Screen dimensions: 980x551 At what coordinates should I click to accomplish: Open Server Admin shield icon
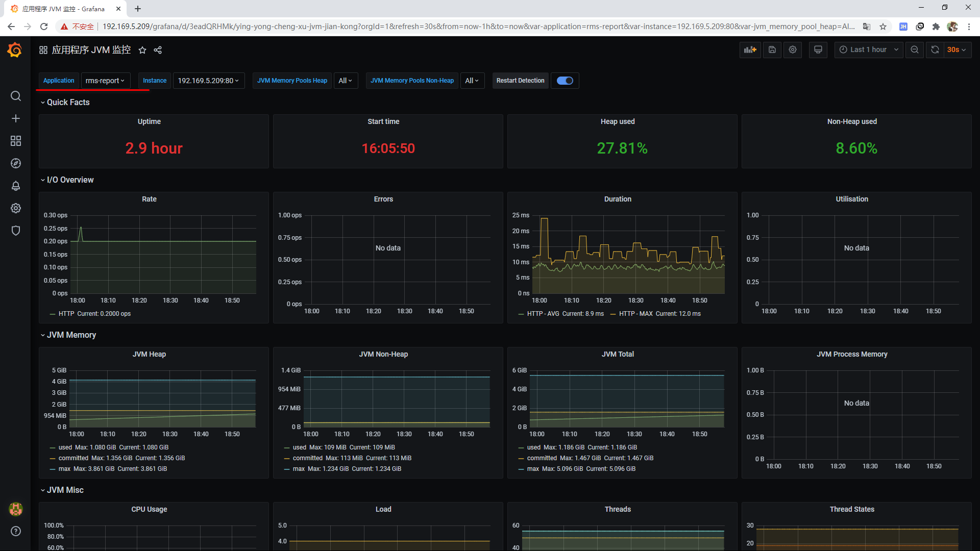(x=16, y=231)
